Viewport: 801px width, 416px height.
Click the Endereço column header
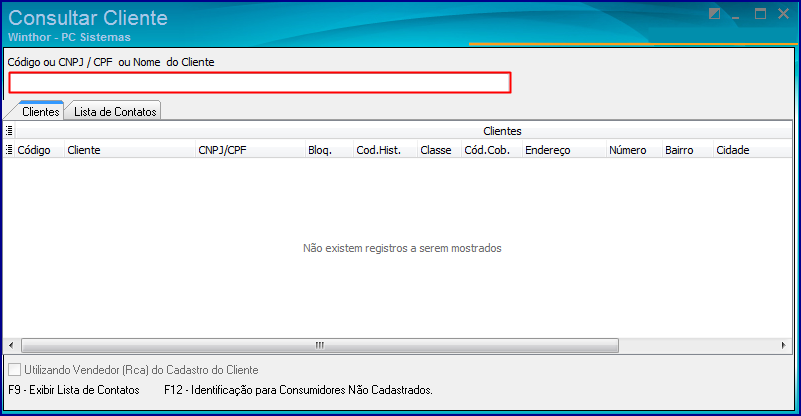[x=564, y=150]
